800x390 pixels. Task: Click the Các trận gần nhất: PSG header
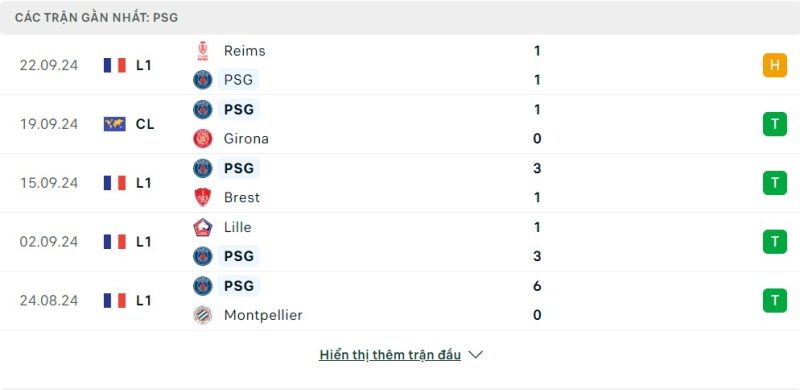pyautogui.click(x=96, y=18)
